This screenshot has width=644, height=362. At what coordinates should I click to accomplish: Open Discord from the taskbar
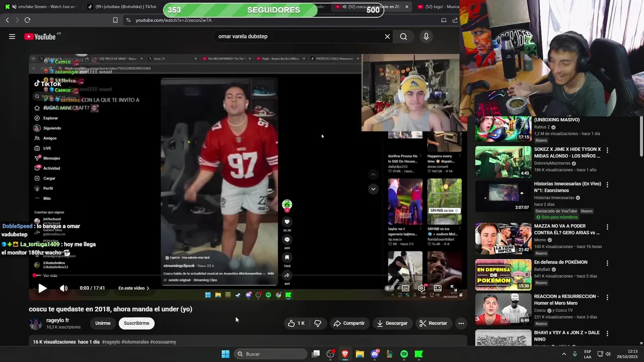point(374,354)
